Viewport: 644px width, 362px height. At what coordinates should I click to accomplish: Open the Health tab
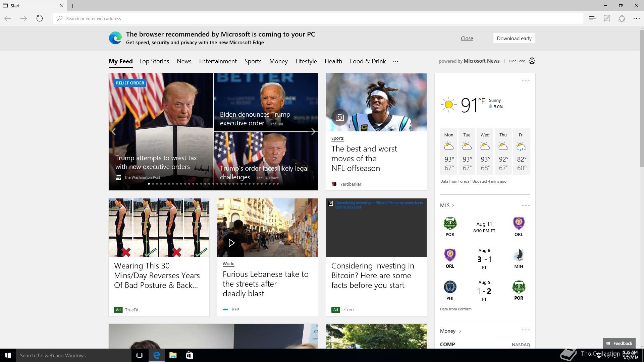[x=333, y=61]
